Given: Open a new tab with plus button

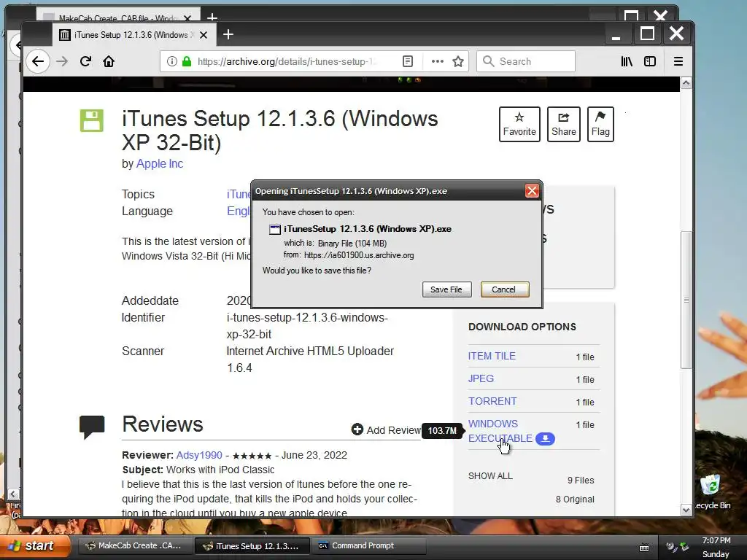Looking at the screenshot, I should point(228,34).
